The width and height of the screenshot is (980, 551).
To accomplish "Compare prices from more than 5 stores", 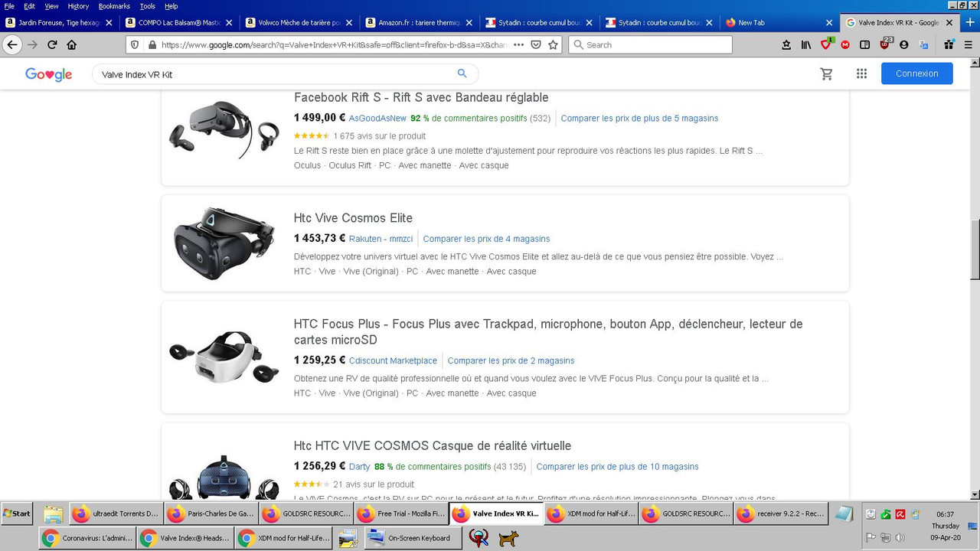I will tap(639, 118).
